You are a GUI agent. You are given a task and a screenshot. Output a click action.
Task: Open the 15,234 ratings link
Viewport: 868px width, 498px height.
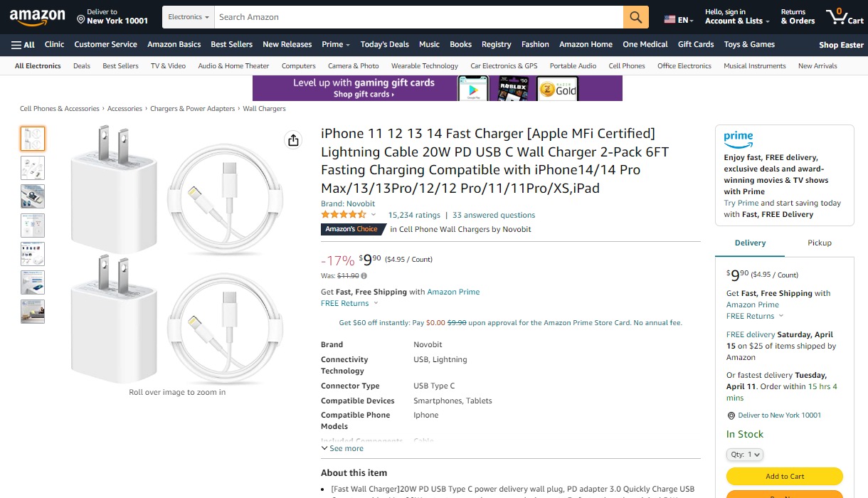[414, 215]
